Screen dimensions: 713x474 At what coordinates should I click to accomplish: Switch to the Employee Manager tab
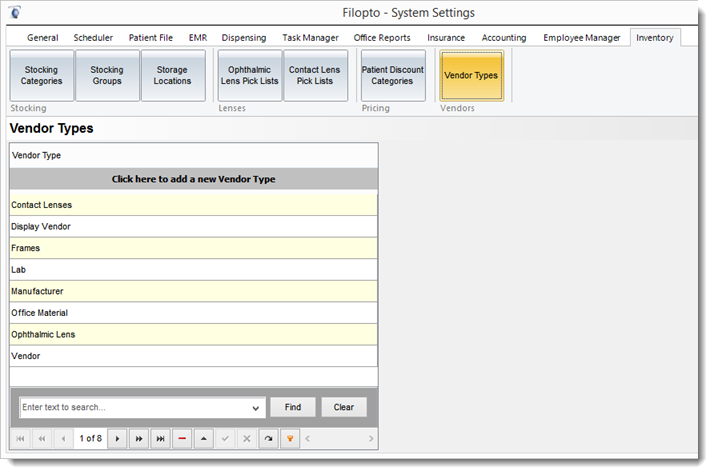(582, 38)
